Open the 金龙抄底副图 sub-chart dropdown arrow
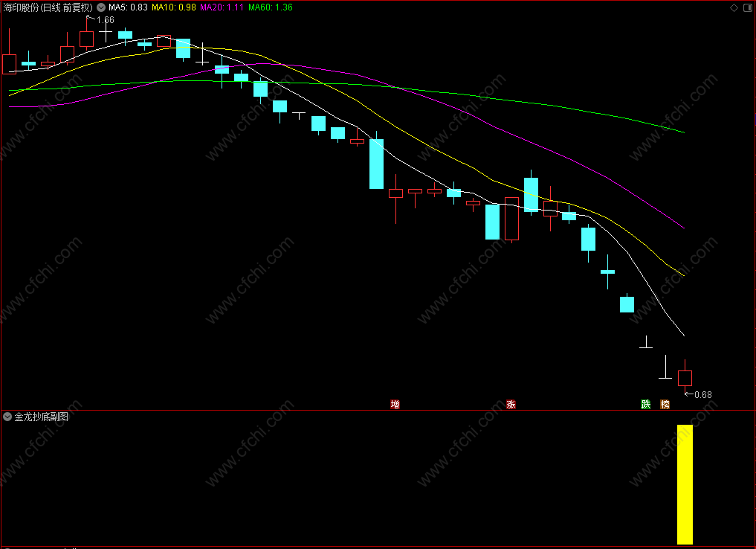 (7, 417)
